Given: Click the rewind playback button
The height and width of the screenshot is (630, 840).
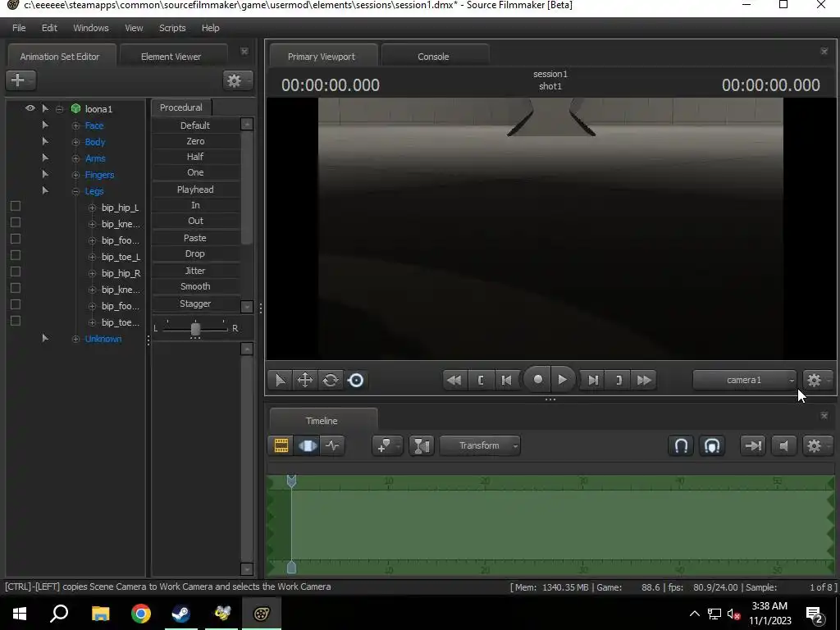Looking at the screenshot, I should point(454,381).
